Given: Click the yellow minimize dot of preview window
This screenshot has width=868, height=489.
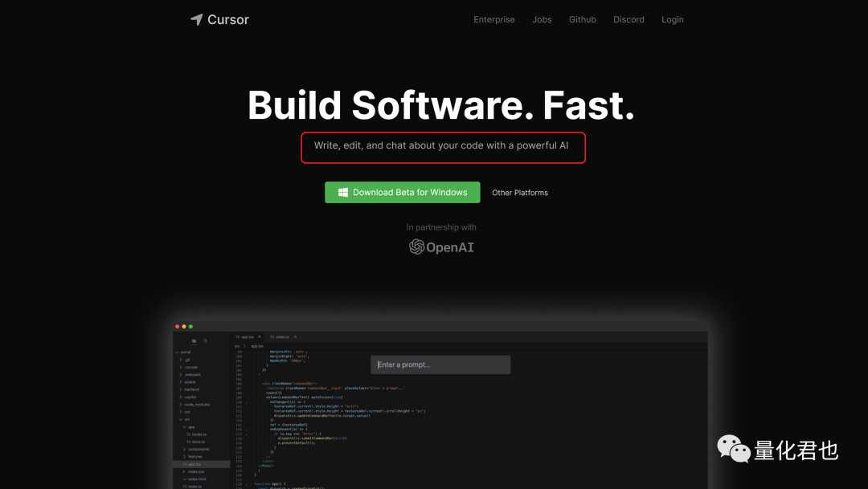Looking at the screenshot, I should tap(184, 326).
